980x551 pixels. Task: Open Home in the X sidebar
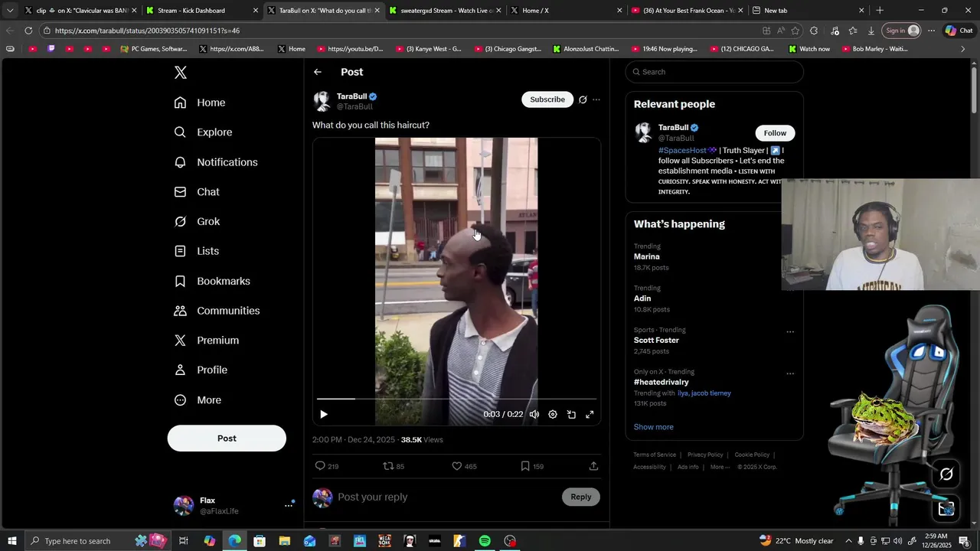(199, 103)
